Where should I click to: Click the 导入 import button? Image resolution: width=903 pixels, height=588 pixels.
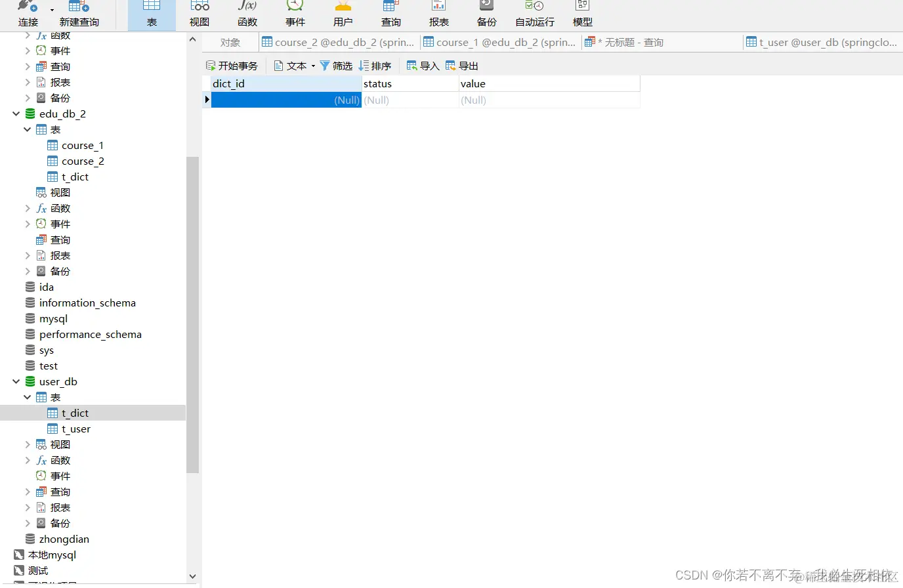tap(423, 66)
